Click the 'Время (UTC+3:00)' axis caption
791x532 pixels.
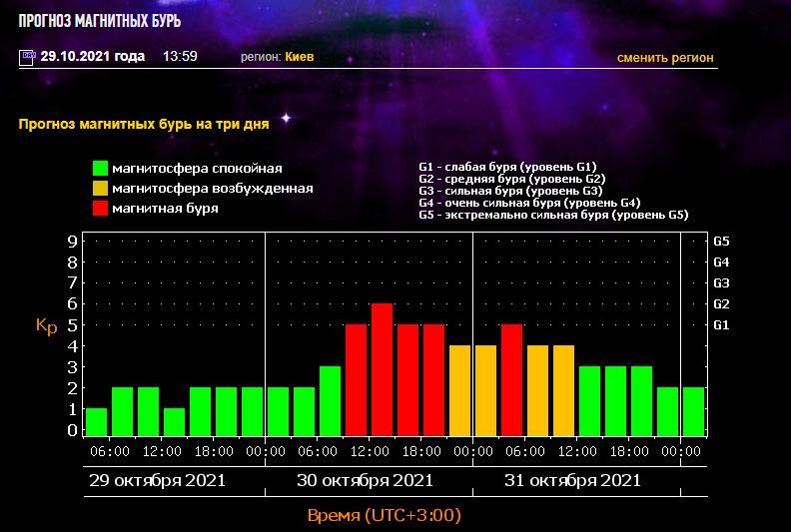[384, 515]
